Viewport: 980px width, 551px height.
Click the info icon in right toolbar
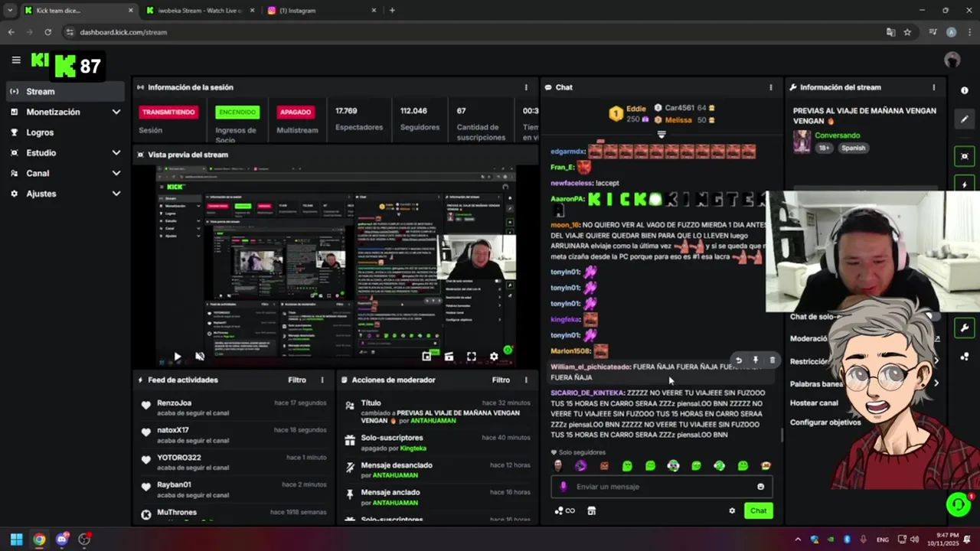(964, 90)
